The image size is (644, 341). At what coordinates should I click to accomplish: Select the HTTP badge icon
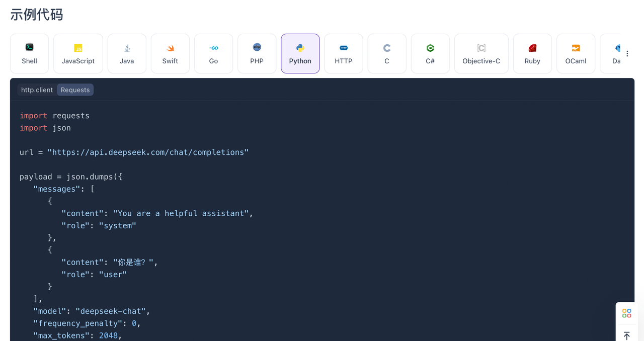click(x=344, y=48)
